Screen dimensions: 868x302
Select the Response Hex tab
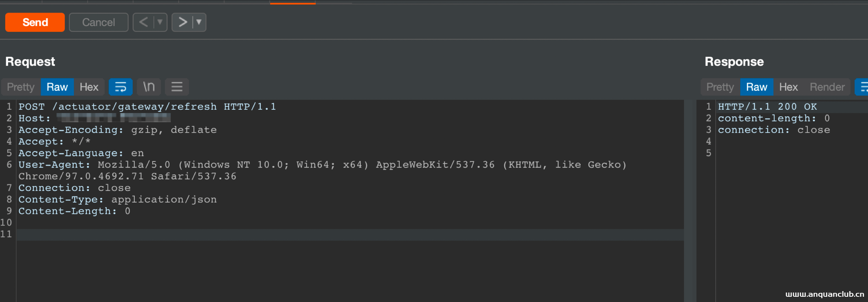point(788,87)
